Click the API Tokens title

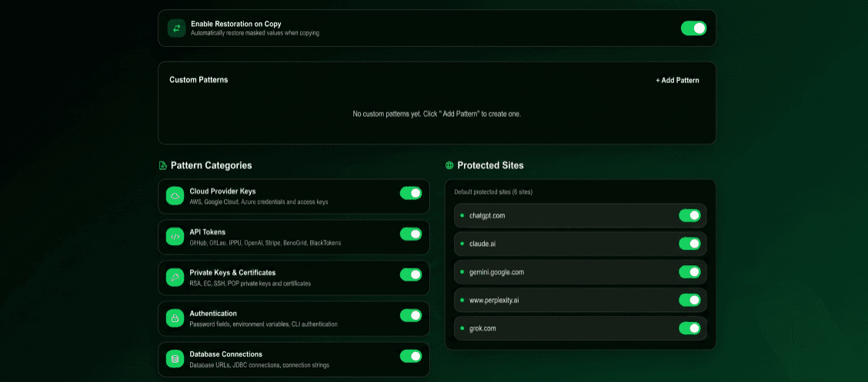(208, 232)
